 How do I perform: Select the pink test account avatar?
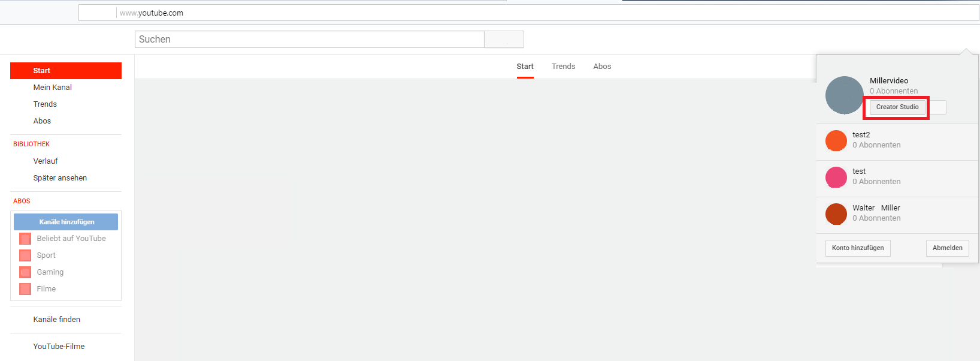836,178
